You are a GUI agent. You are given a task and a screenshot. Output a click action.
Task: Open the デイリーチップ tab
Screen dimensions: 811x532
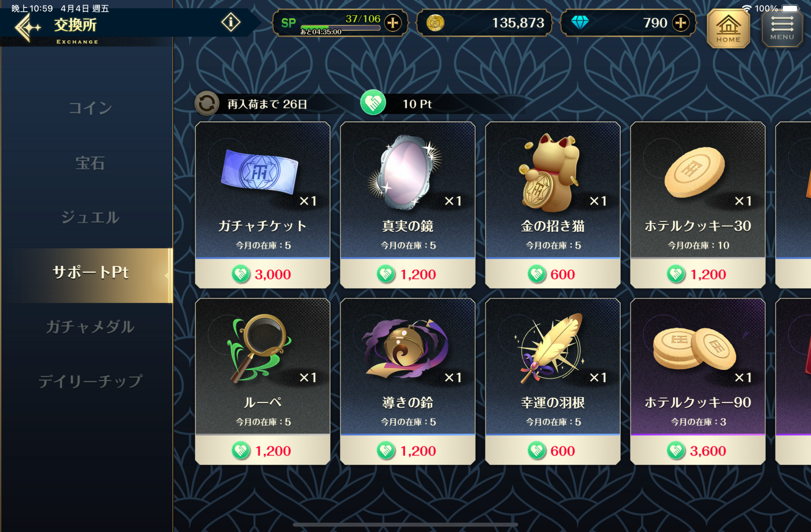tap(90, 381)
